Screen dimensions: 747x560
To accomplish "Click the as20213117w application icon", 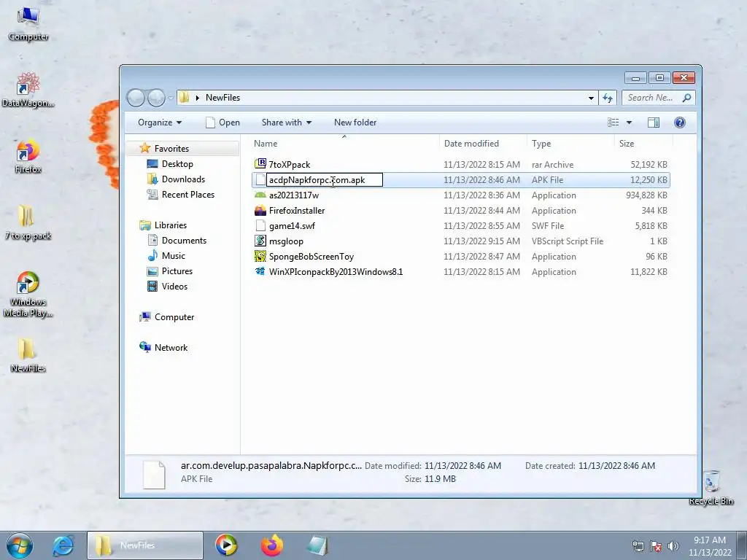I will 260,195.
